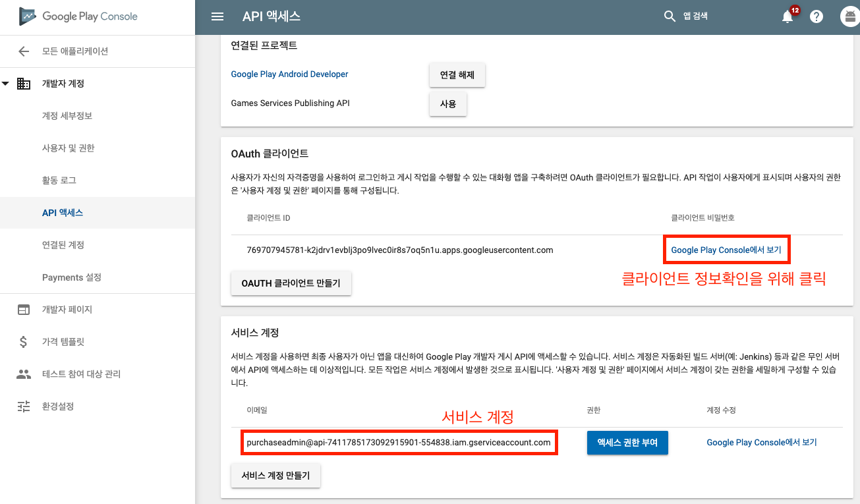The height and width of the screenshot is (504, 860).
Task: Click the search magnifier icon
Action: click(x=670, y=16)
